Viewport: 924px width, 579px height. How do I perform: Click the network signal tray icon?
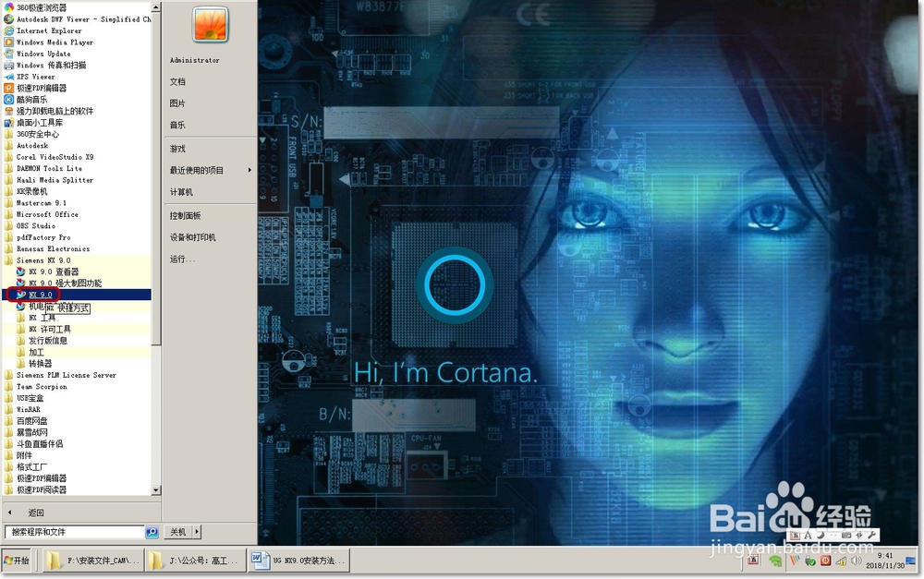pos(841,561)
